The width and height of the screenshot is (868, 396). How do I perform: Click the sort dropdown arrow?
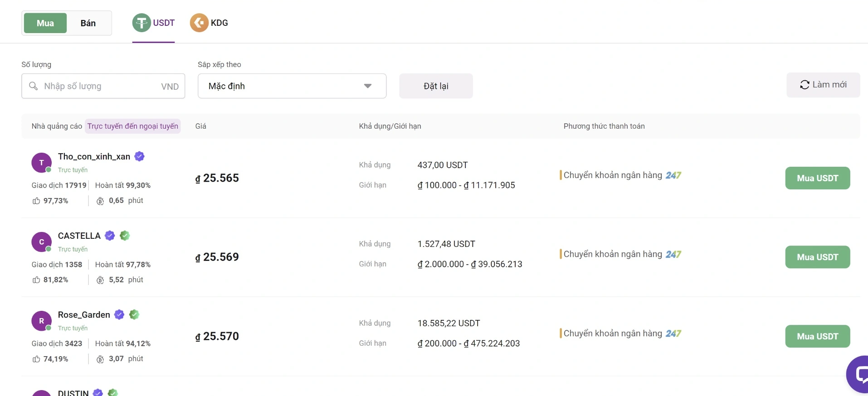[368, 86]
